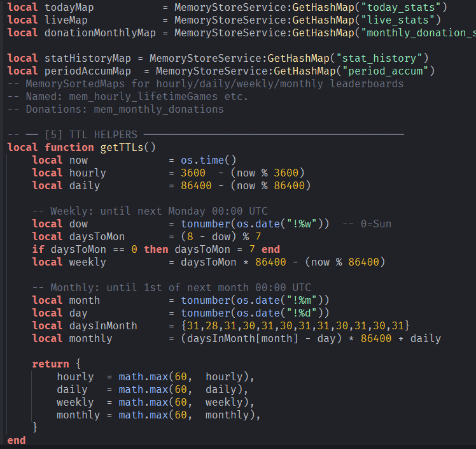The width and height of the screenshot is (476, 449).
Task: Click the 'function' keyword
Action: pos(69,147)
